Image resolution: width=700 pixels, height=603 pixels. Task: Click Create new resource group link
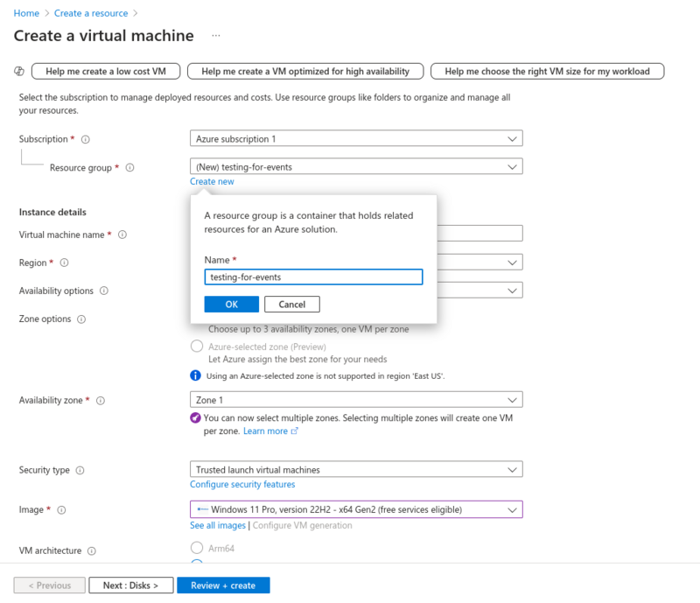tap(212, 181)
